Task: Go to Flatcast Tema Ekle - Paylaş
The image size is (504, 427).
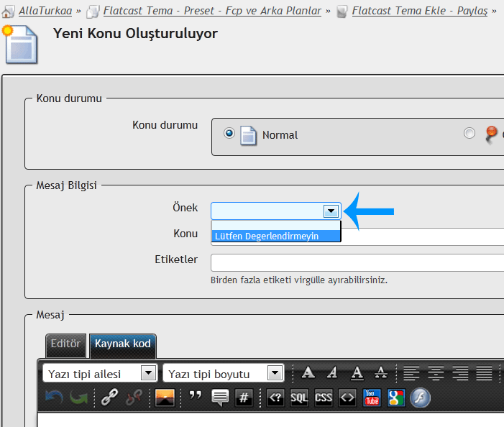Action: point(420,12)
